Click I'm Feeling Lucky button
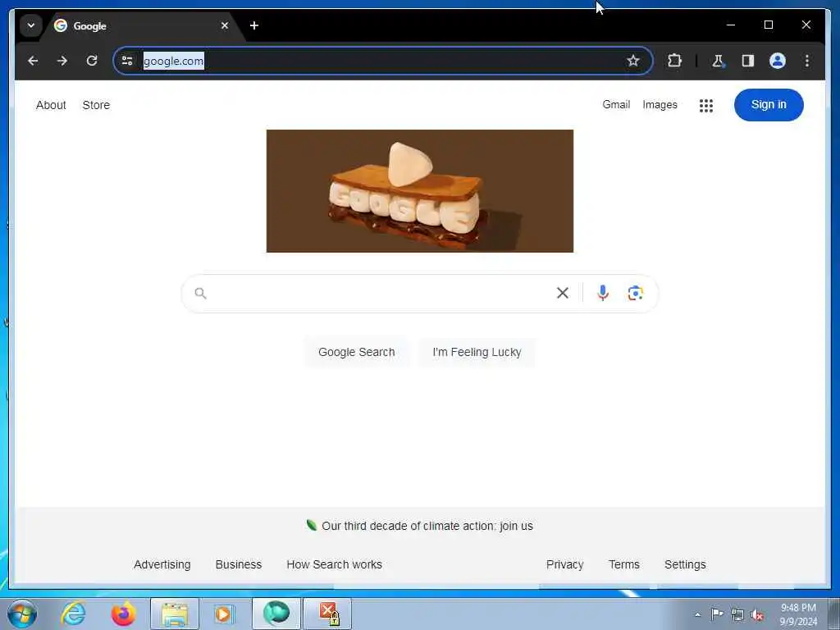This screenshot has width=840, height=630. click(477, 352)
